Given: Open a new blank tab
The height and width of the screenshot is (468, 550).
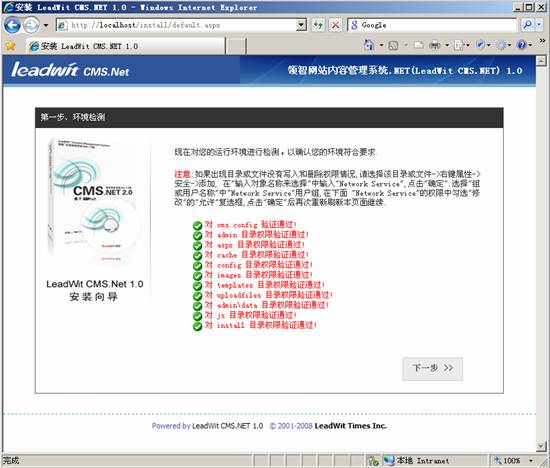Looking at the screenshot, I should tap(235, 46).
